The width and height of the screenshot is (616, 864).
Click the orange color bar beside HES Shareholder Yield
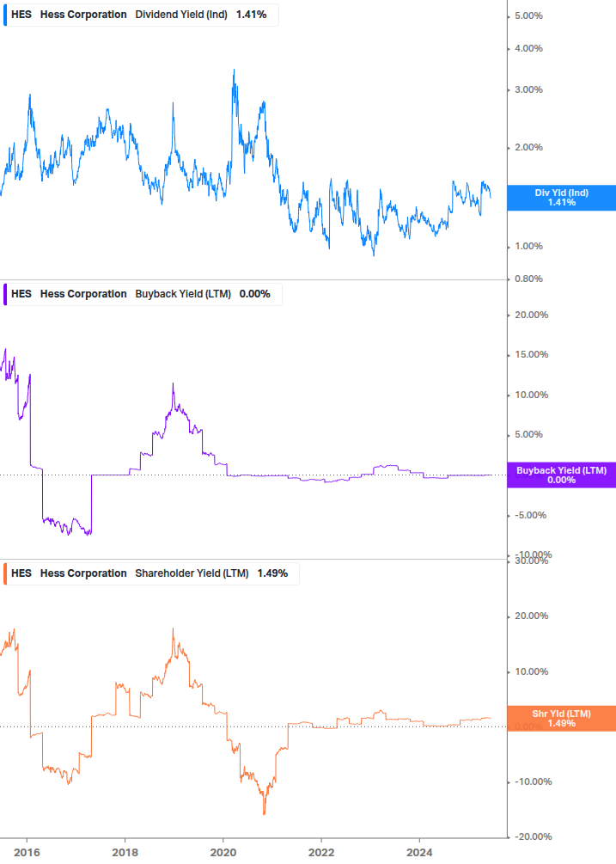[5, 573]
